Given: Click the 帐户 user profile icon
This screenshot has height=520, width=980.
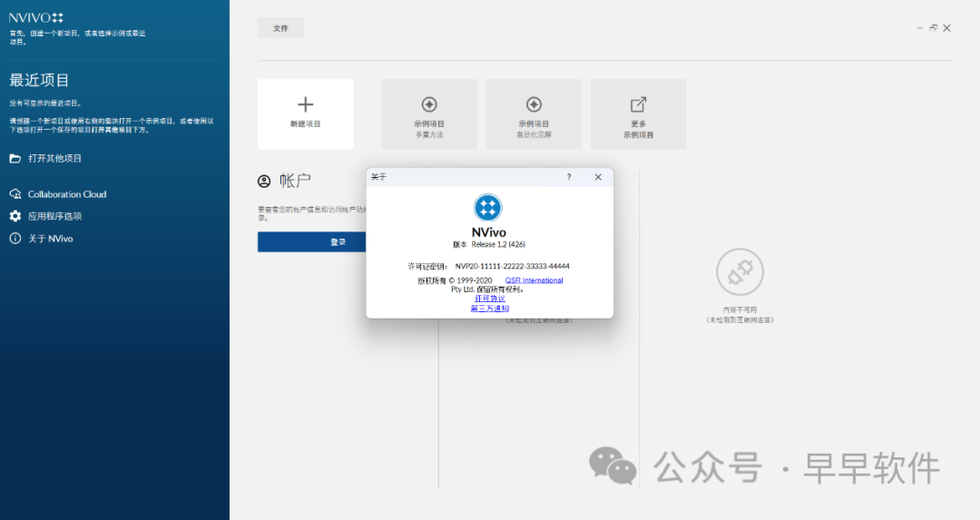Looking at the screenshot, I should pyautogui.click(x=264, y=182).
